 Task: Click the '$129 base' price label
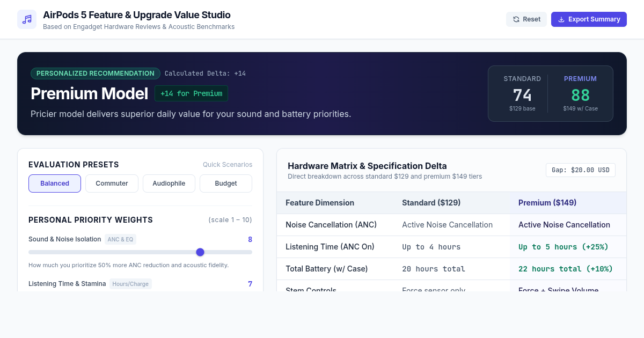(x=522, y=108)
